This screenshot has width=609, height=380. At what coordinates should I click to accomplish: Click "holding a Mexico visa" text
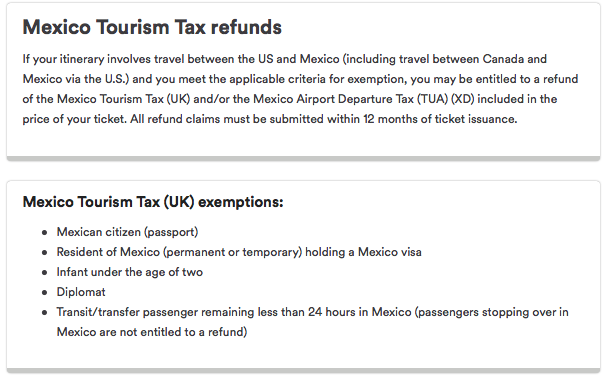[x=363, y=252]
